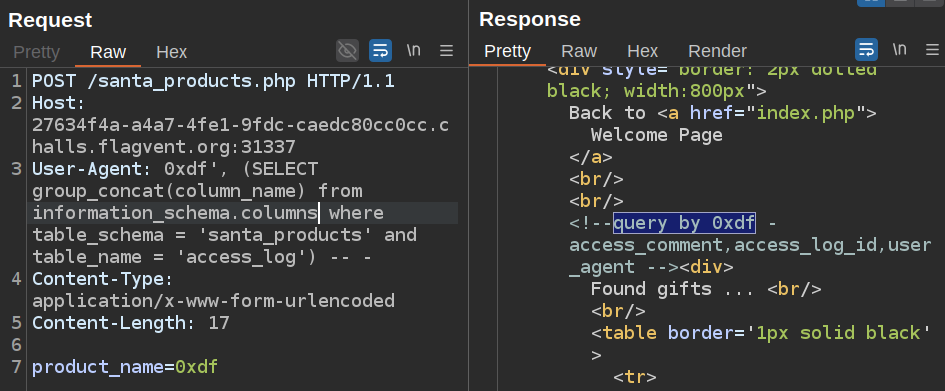The height and width of the screenshot is (391, 945).
Task: Click access_comment,access_log_id,user response line
Action: 750,245
